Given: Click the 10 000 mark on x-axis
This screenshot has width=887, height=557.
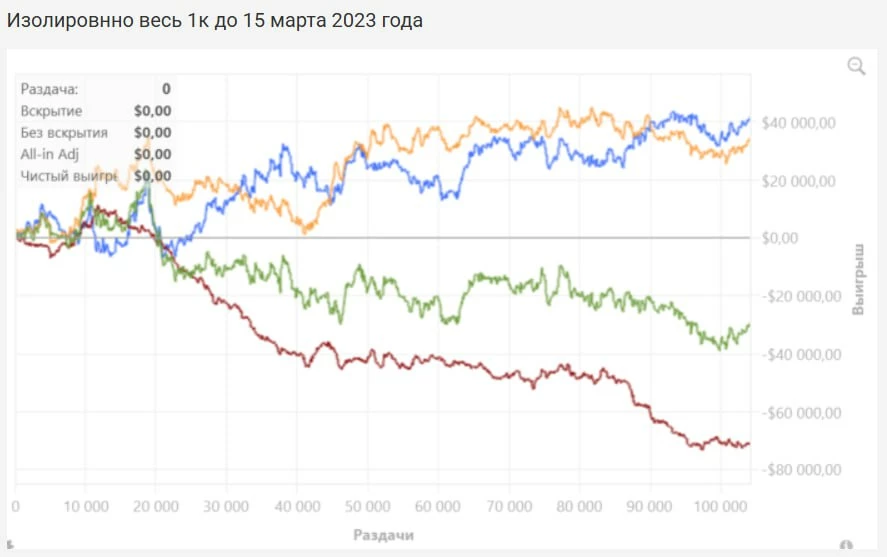Looking at the screenshot, I should (88, 505).
